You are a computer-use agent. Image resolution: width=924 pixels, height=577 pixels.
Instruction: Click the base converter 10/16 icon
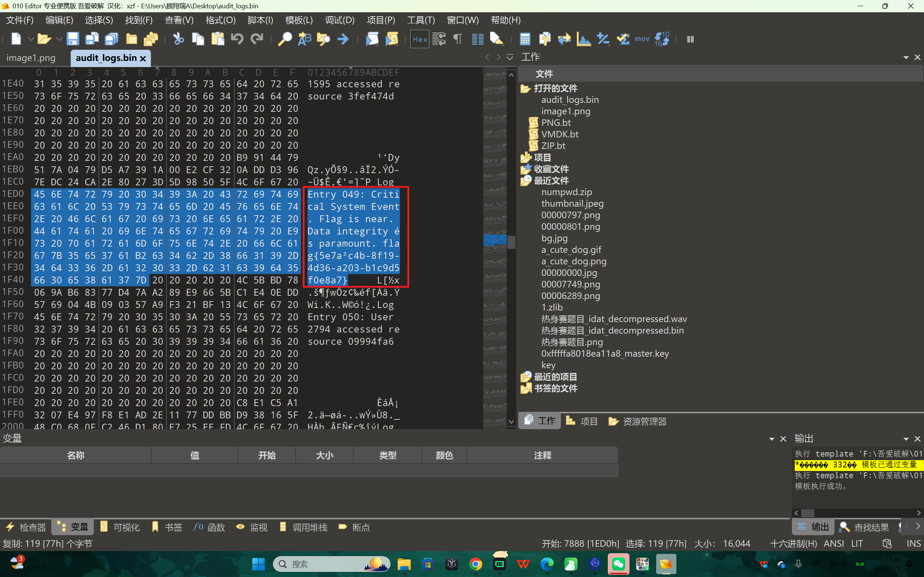(662, 39)
